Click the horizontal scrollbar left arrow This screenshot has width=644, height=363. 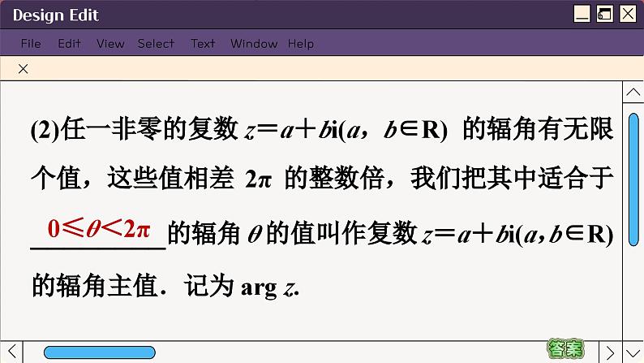12,352
